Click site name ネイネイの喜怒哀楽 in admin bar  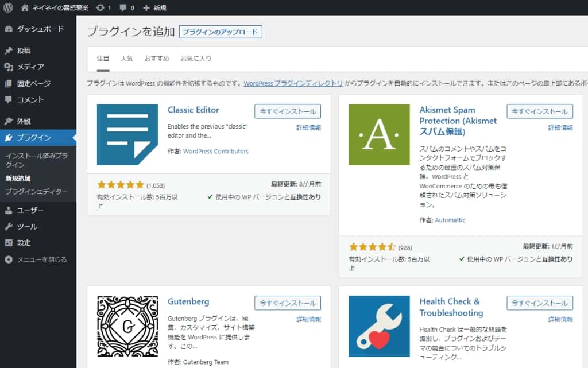[x=60, y=8]
